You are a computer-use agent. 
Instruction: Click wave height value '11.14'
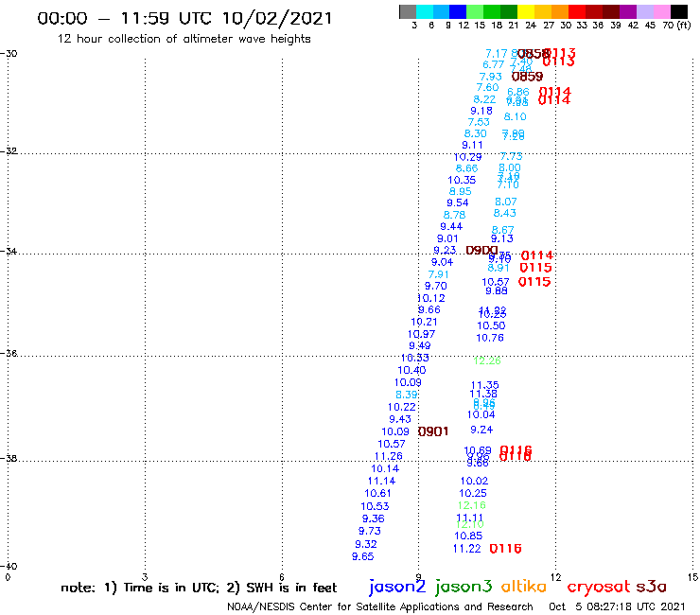(381, 481)
